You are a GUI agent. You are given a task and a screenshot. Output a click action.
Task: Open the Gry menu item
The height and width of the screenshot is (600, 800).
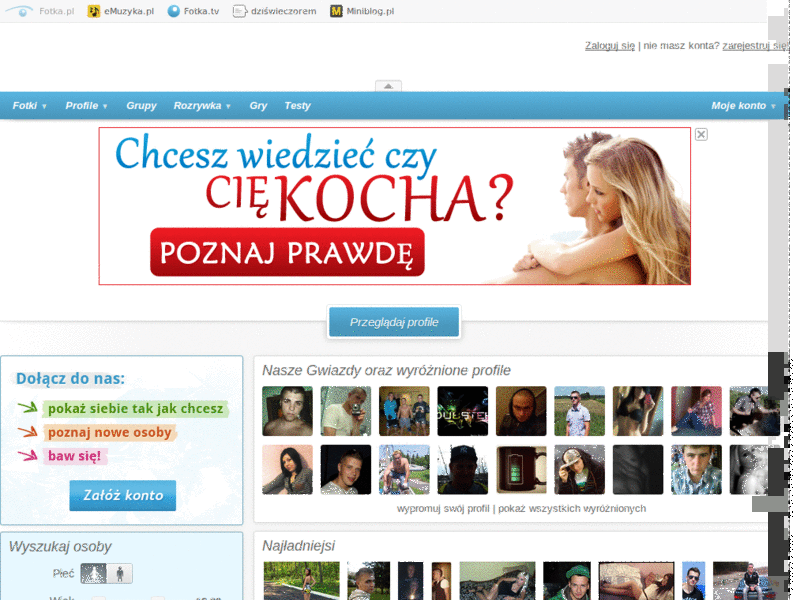click(258, 106)
